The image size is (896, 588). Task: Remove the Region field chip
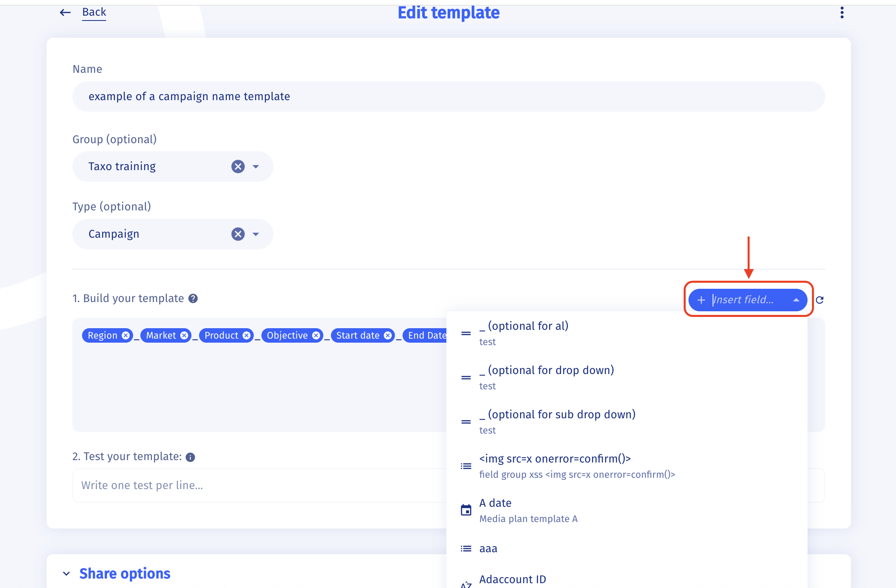point(126,335)
